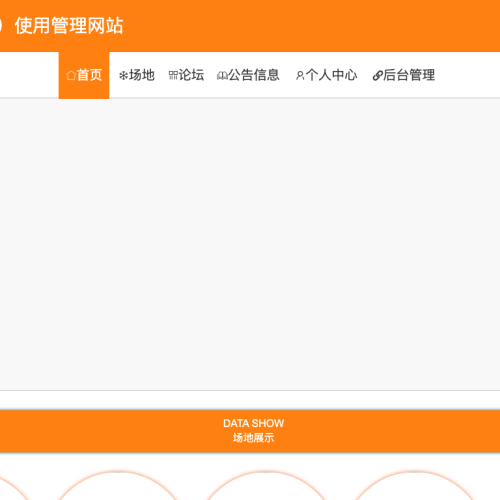The image size is (500, 500).
Task: Click the open-book icon beside 公告信息
Action: (x=222, y=76)
